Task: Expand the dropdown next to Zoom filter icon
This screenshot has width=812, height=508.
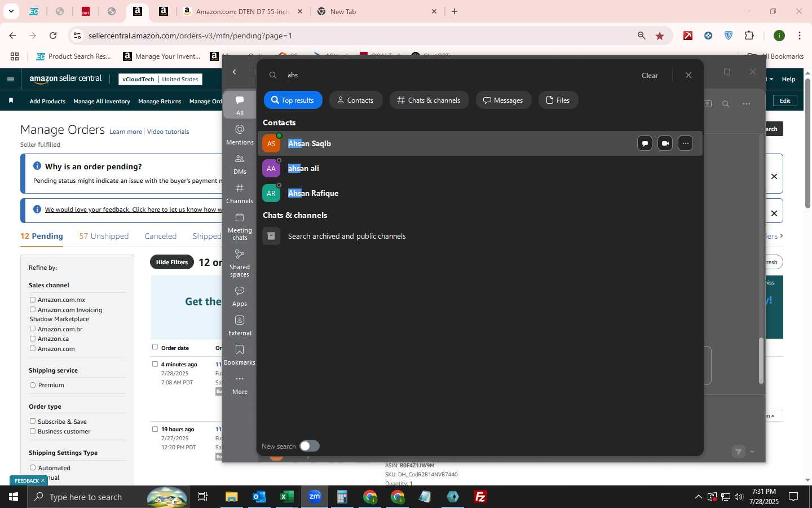Action: (752, 452)
